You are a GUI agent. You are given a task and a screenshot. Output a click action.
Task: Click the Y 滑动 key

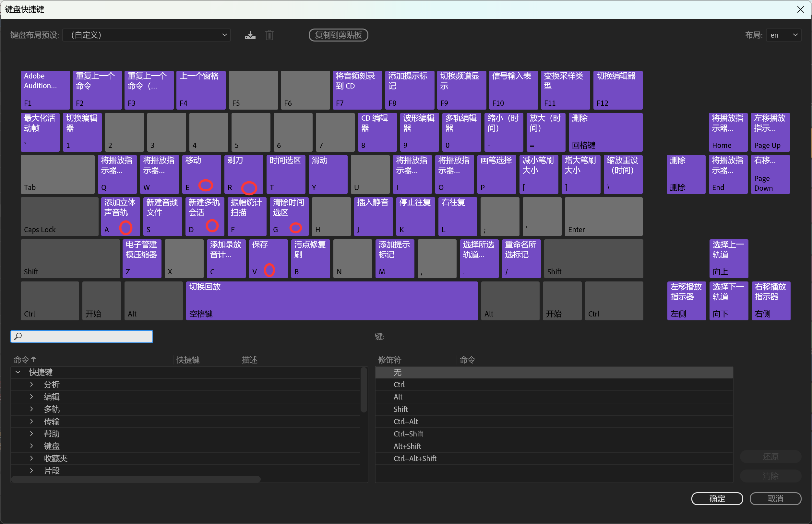[x=328, y=174]
